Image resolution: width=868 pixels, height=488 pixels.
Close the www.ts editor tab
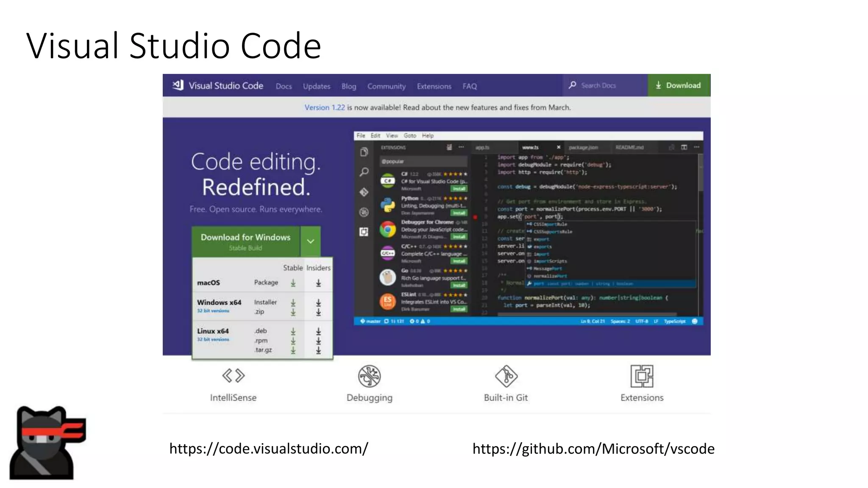[x=559, y=147]
